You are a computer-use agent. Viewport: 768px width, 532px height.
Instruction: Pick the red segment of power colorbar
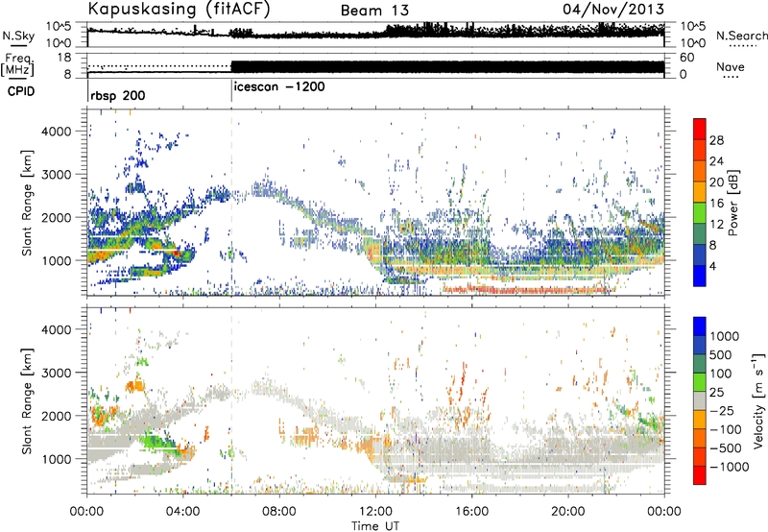point(700,129)
